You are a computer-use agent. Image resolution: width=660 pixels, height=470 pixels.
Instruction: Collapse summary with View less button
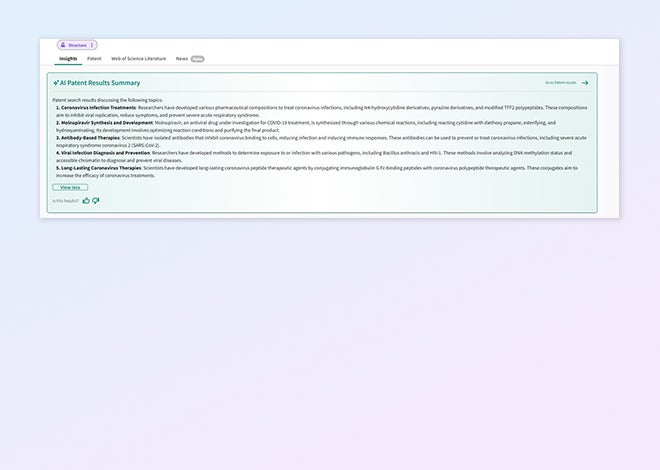pyautogui.click(x=70, y=187)
